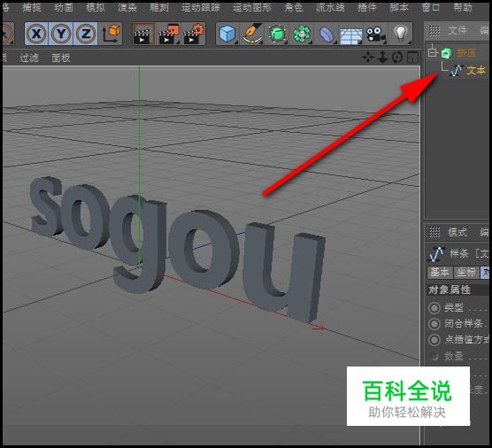Open the 动画 (Animate) menu
The width and height of the screenshot is (492, 448).
(x=64, y=8)
